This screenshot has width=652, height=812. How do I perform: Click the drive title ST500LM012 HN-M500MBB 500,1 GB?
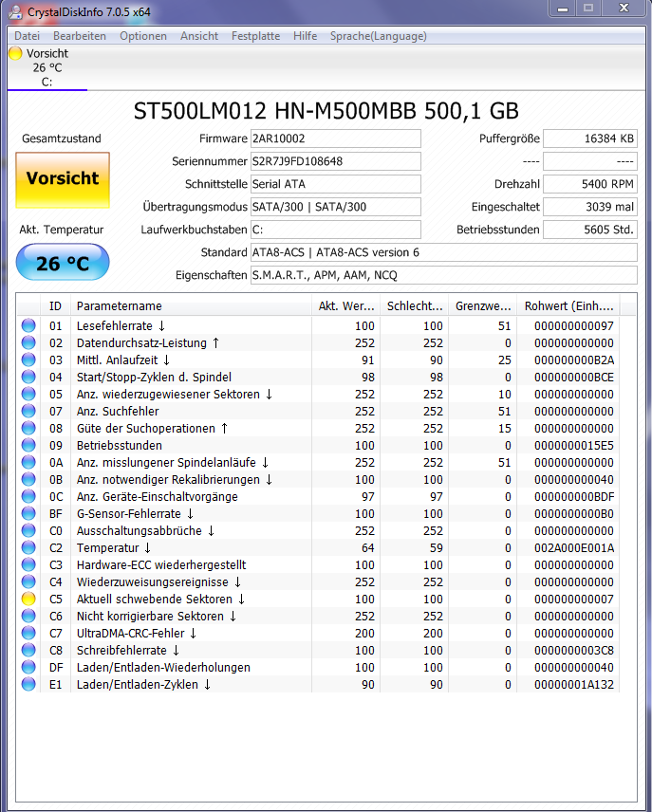[x=326, y=111]
